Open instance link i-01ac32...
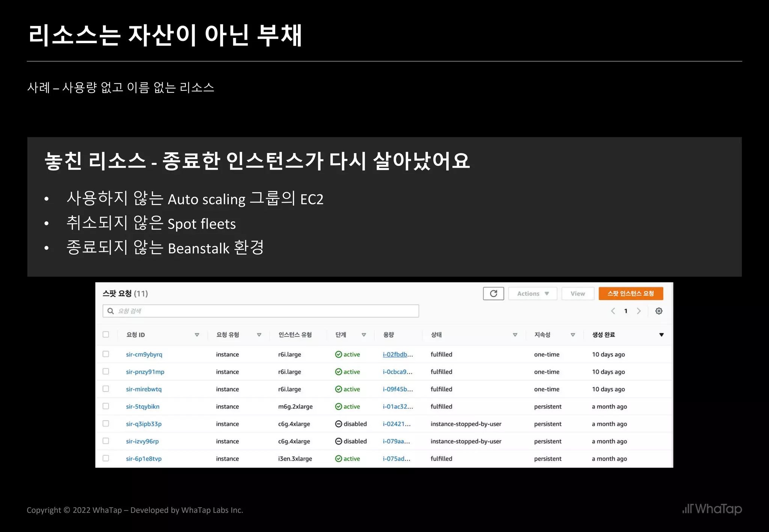This screenshot has width=769, height=532. (x=398, y=407)
